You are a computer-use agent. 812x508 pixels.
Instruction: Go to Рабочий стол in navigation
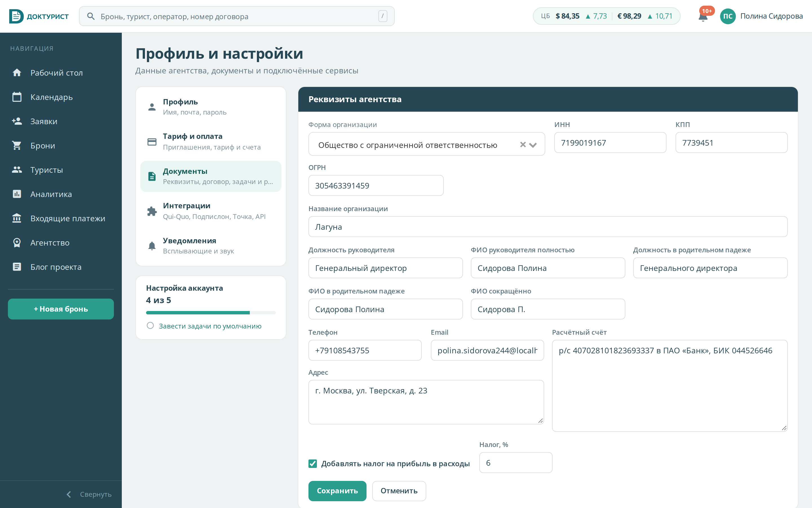tap(61, 73)
